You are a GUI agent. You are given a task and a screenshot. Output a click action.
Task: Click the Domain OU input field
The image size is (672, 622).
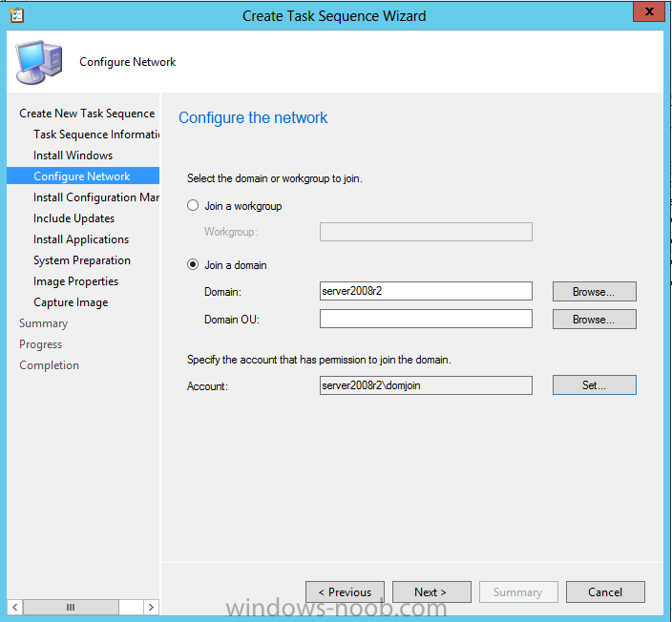(426, 320)
